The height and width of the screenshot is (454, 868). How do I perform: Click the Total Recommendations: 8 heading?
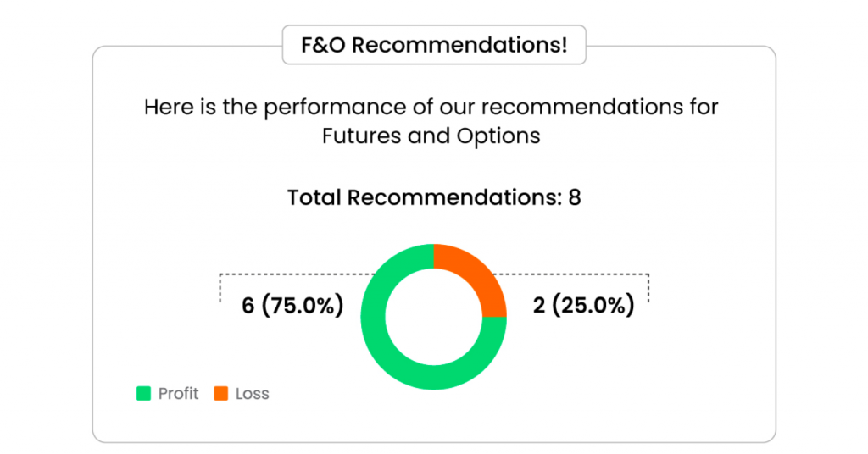434,197
